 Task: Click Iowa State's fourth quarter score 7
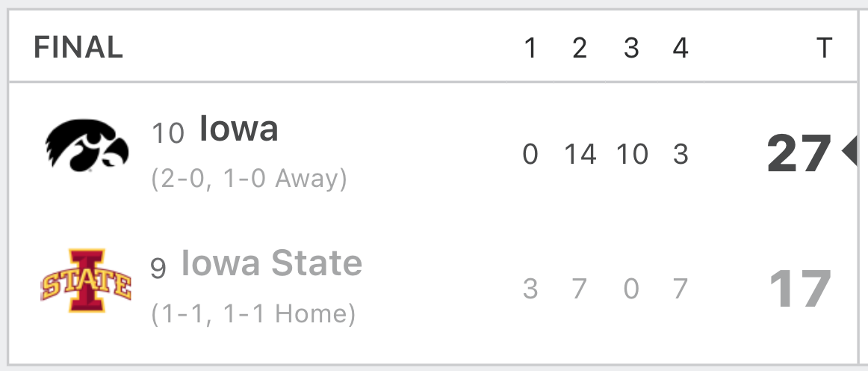point(681,289)
